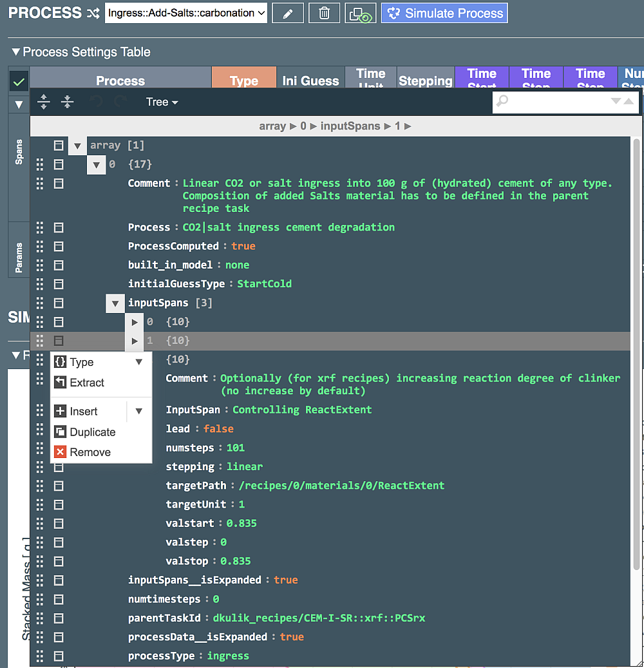This screenshot has width=644, height=668.
Task: Open the Tree view mode dropdown
Action: 162,102
